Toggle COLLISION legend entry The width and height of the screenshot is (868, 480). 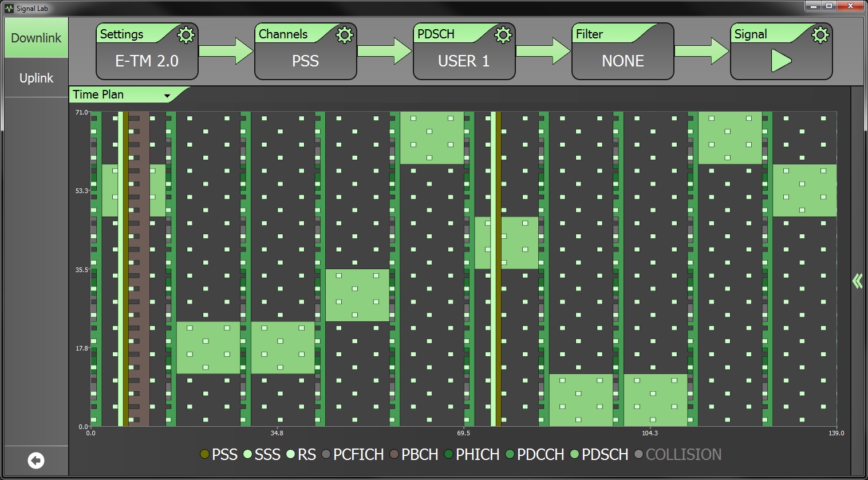[678, 455]
